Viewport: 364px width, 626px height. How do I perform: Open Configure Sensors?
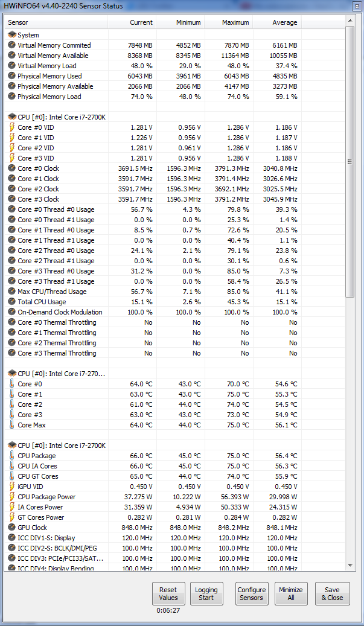[252, 593]
